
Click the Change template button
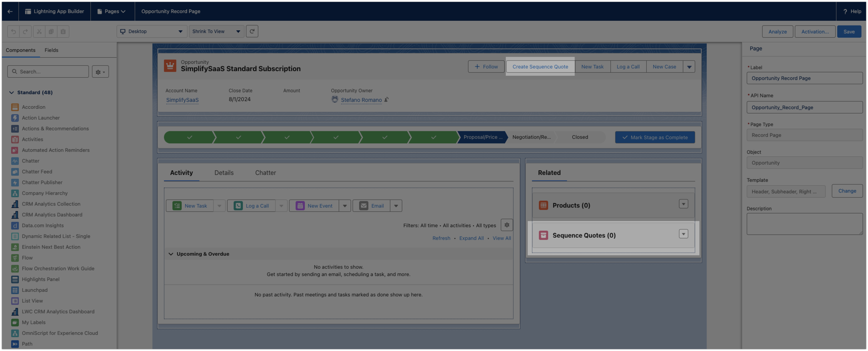847,191
